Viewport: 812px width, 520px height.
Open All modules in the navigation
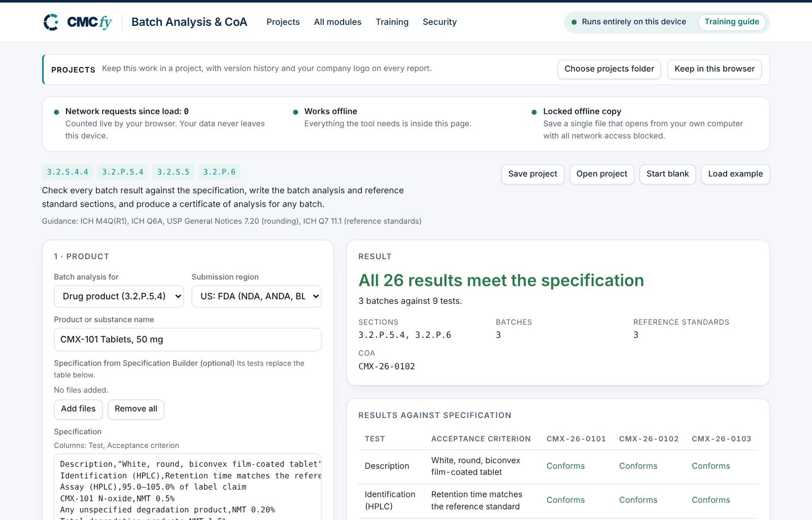pos(337,22)
